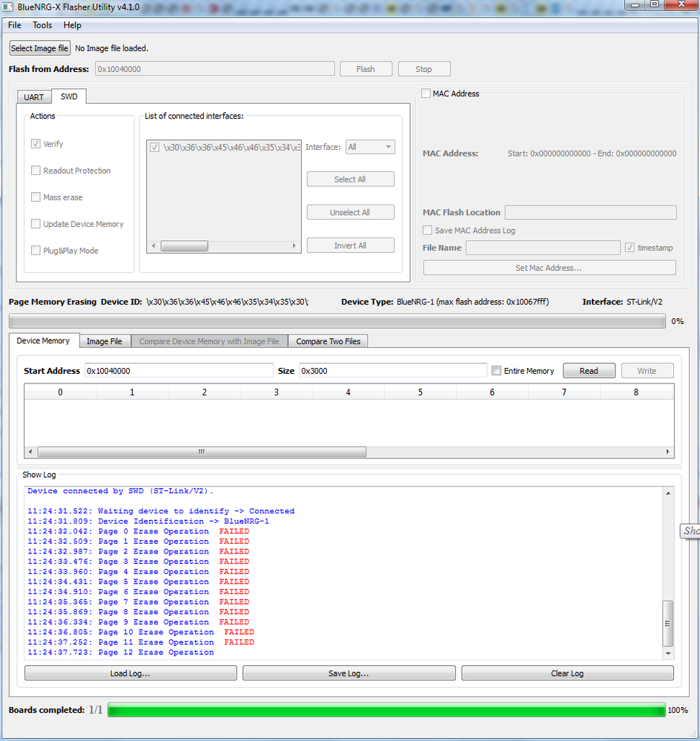Click the Stop button
Image resolution: width=700 pixels, height=741 pixels.
click(x=423, y=69)
